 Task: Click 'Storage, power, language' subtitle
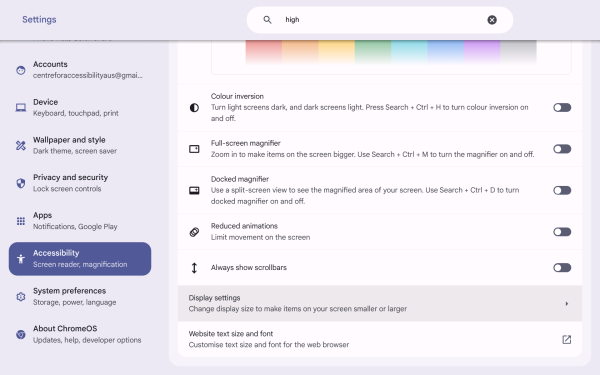(x=75, y=302)
